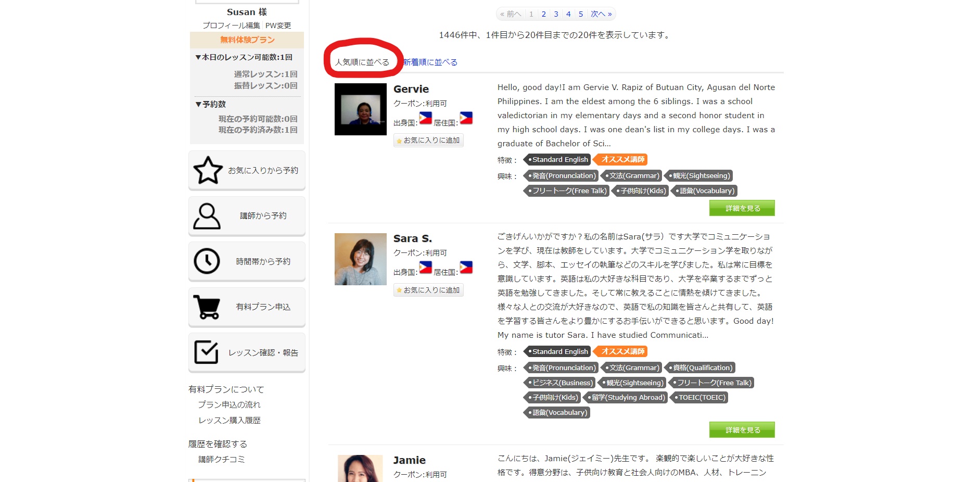980x482 pixels.
Task: Click the shopping cart paid plan icon
Action: pos(207,307)
